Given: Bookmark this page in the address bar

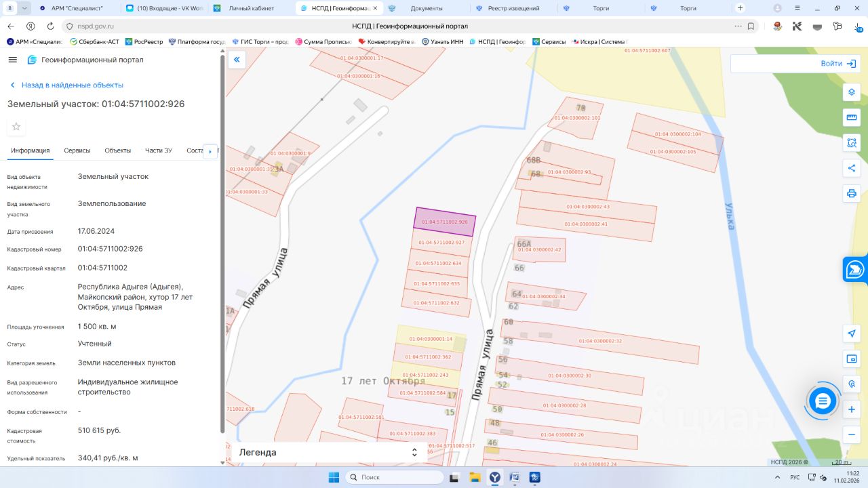Looking at the screenshot, I should (751, 26).
